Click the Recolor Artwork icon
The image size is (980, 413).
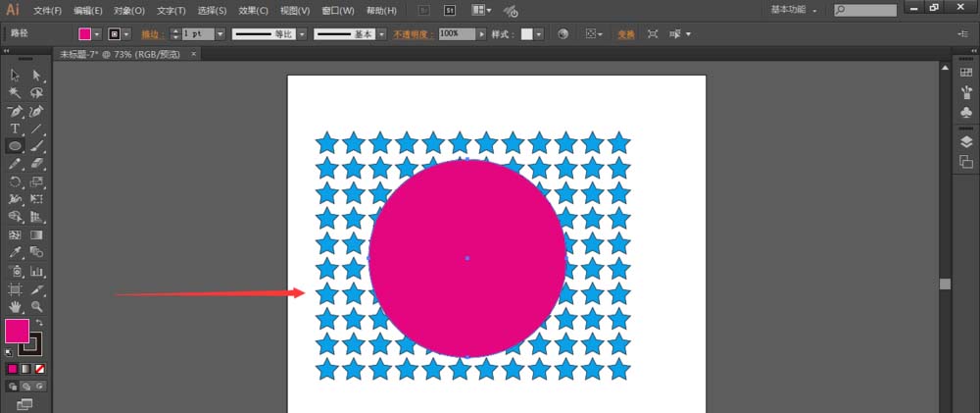[563, 34]
